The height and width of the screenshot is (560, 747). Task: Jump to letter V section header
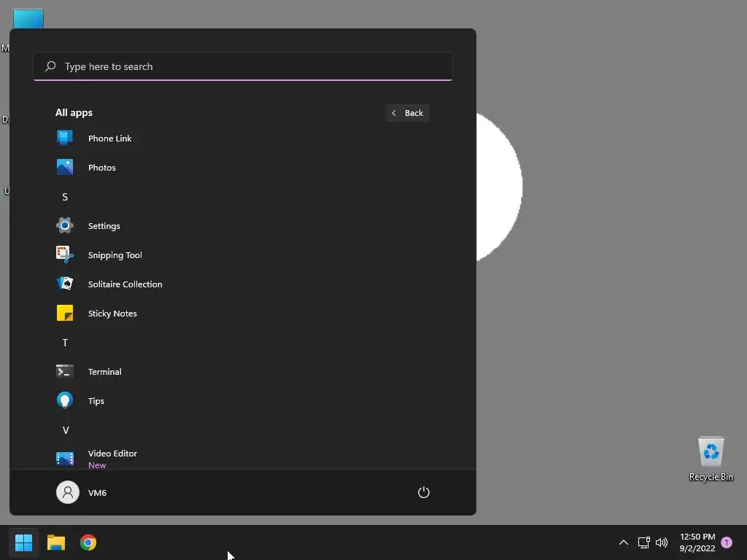tap(66, 430)
